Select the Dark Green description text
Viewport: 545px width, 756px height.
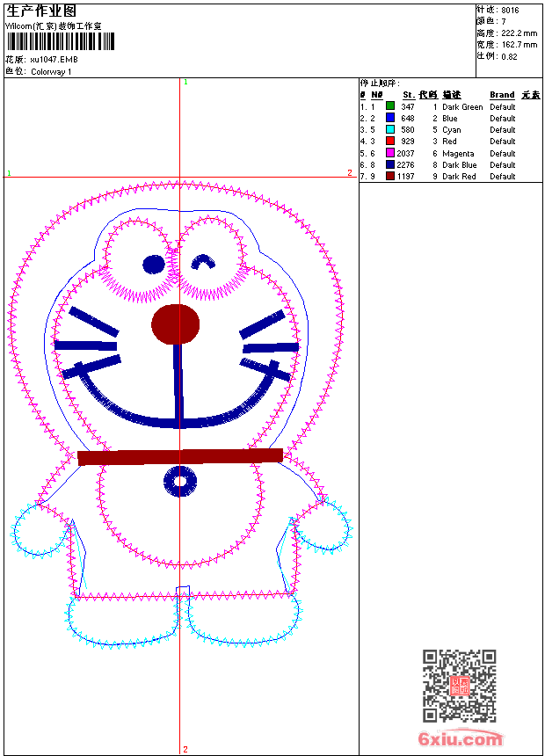[462, 107]
